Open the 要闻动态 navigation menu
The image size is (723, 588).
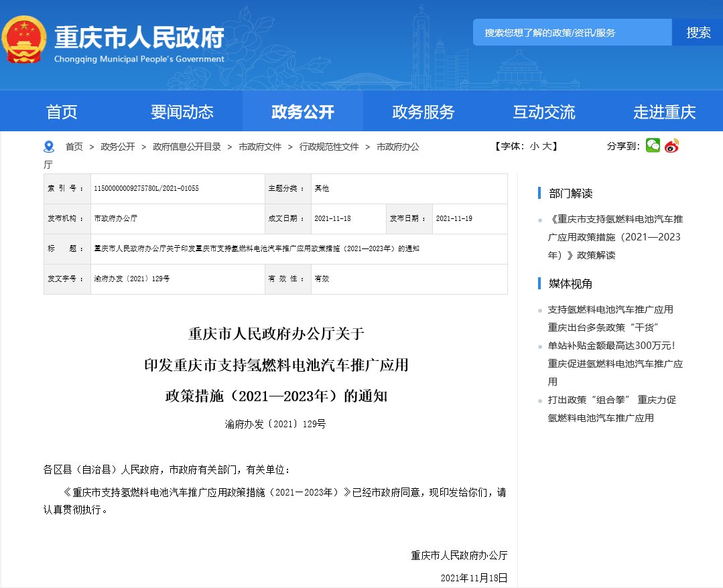[x=182, y=112]
